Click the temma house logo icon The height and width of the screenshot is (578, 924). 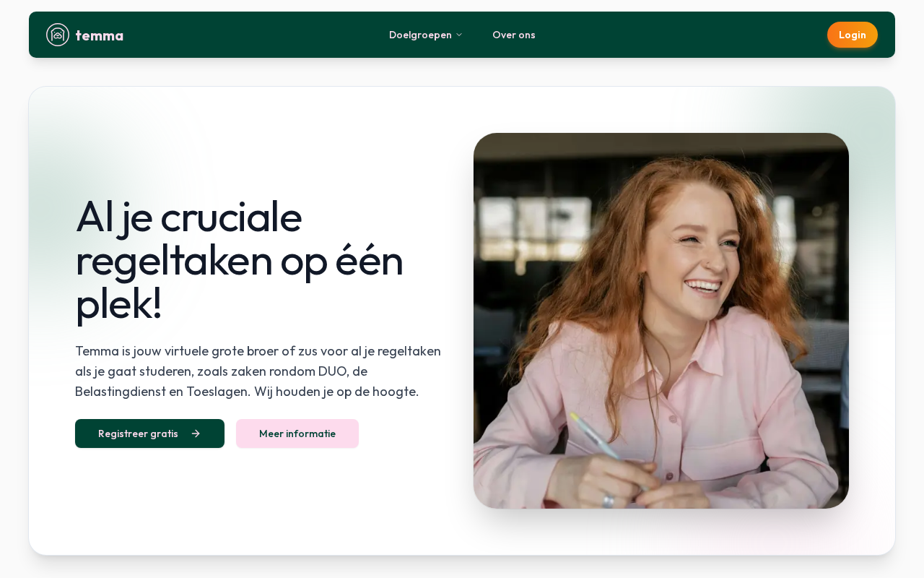point(58,35)
